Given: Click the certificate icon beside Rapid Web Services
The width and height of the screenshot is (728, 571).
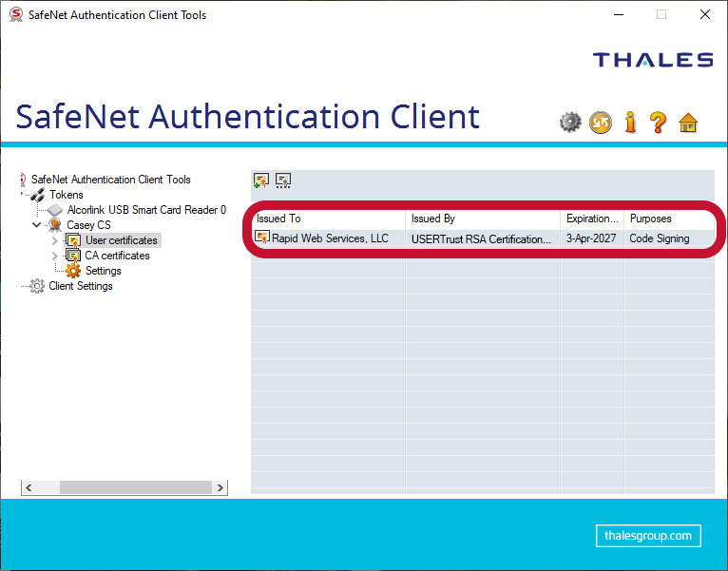Looking at the screenshot, I should 262,238.
